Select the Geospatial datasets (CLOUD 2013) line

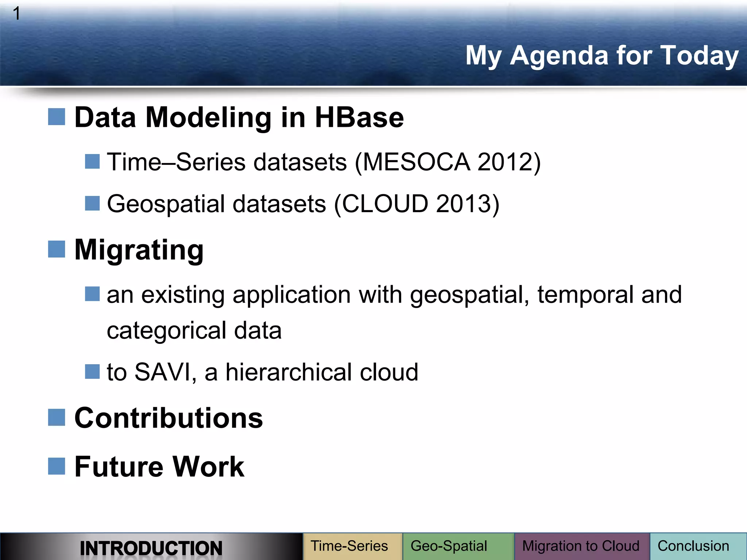tap(303, 204)
